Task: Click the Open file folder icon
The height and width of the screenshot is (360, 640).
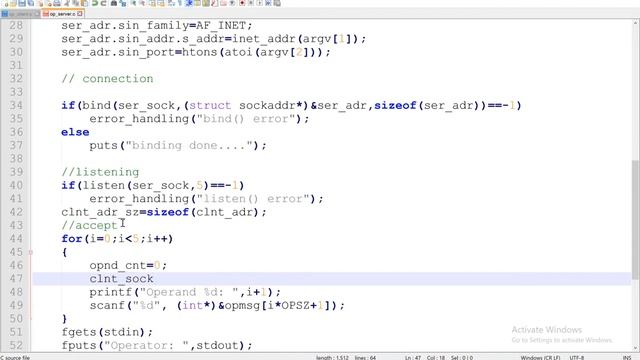Action: pos(13,3)
